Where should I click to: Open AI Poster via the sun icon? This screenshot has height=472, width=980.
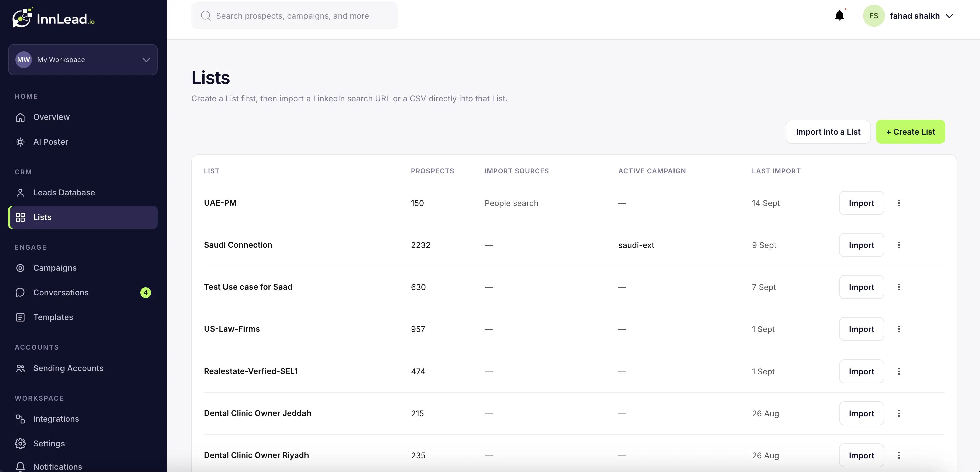[x=20, y=142]
